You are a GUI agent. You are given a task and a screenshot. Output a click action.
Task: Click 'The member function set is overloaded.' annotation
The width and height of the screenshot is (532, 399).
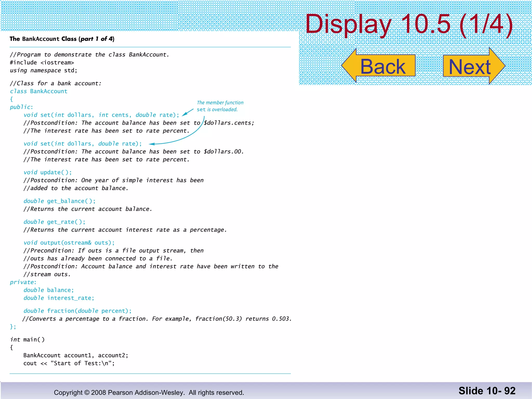pyautogui.click(x=220, y=106)
